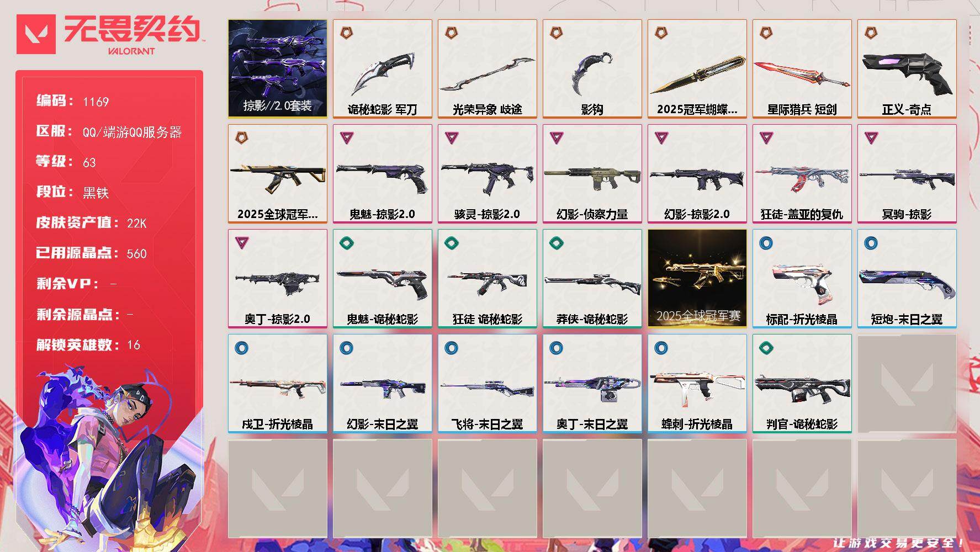Select the 短炮-末日之翼 shotgun card
Viewport: 980px width, 552px height.
[907, 278]
